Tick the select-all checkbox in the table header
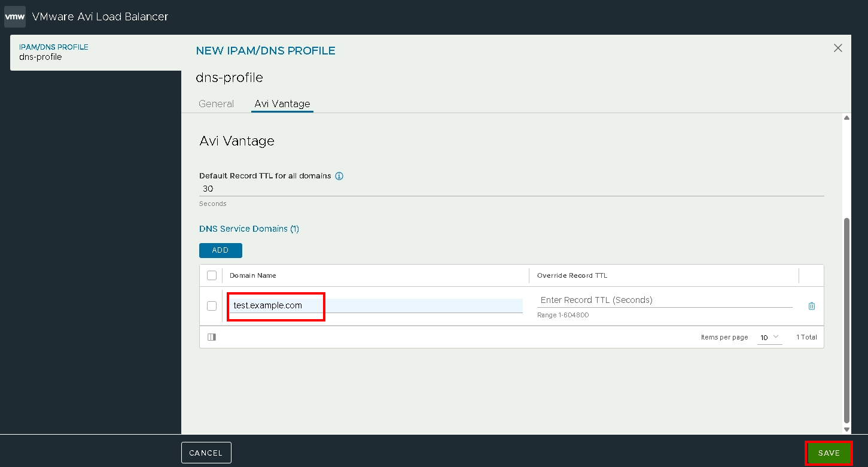Screen dimensions: 868x467 [x=212, y=275]
